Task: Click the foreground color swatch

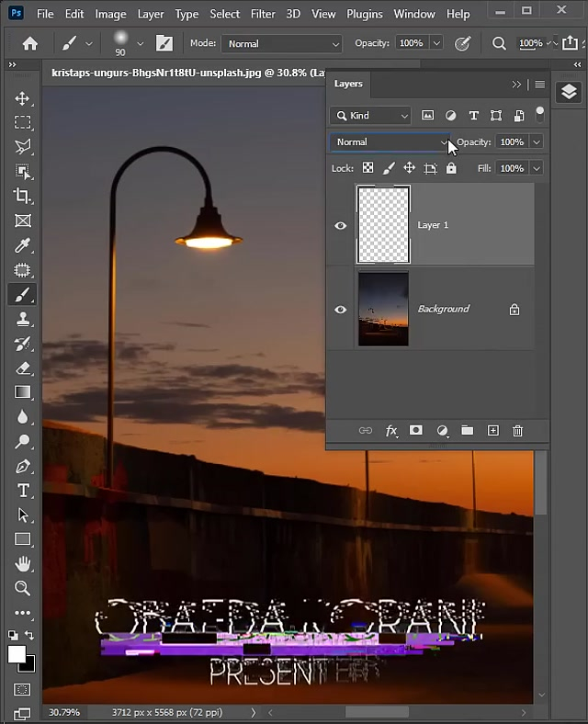Action: point(17,654)
